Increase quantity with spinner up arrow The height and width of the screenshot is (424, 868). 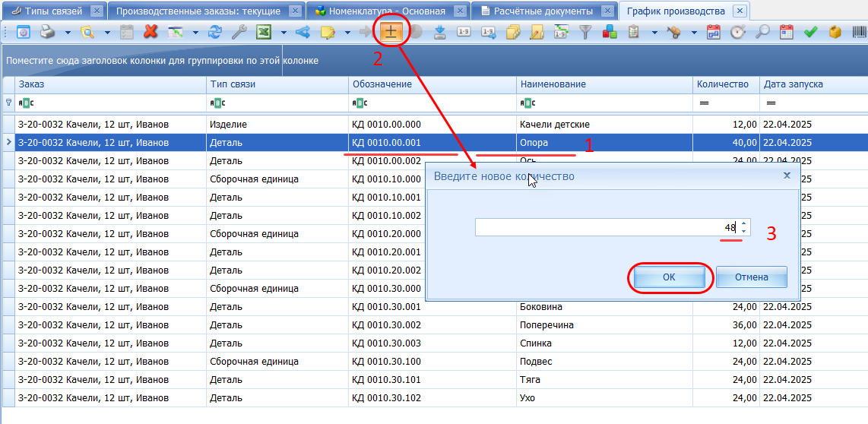coord(744,223)
